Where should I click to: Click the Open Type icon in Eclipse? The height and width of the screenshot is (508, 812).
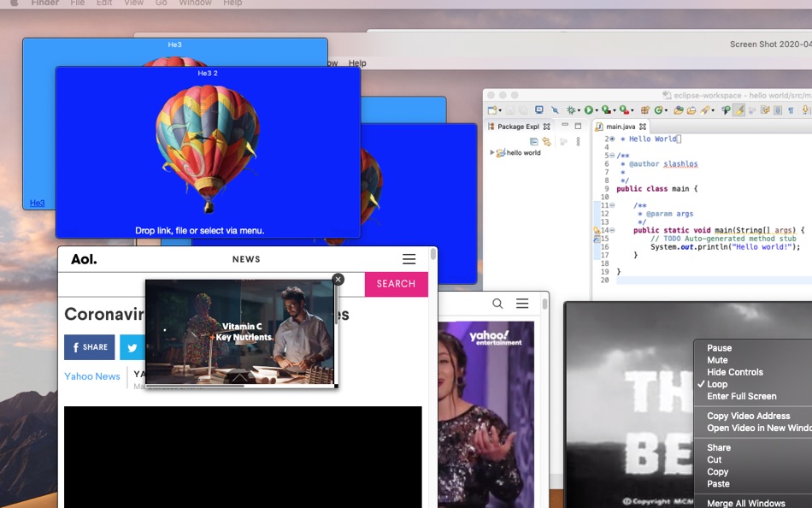click(679, 109)
